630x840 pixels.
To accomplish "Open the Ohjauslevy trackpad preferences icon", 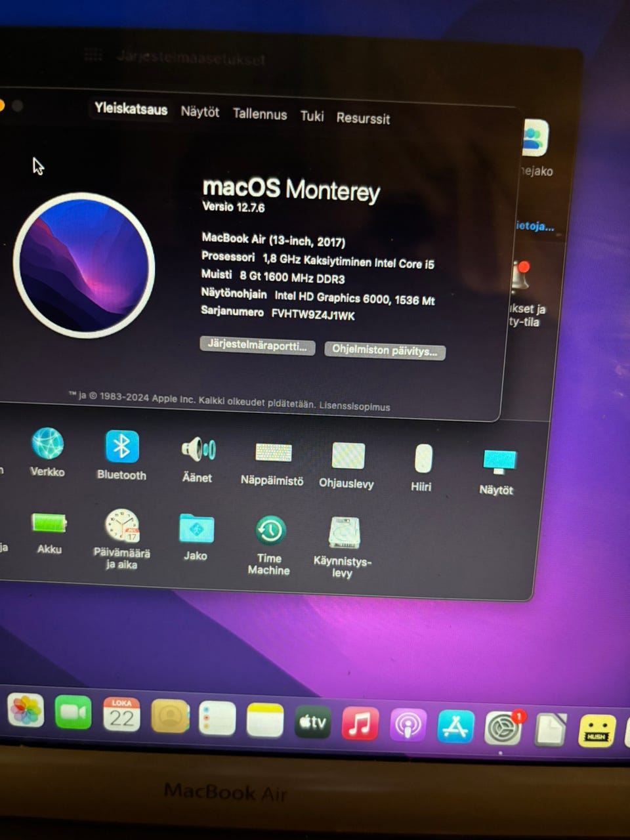I will coord(348,456).
